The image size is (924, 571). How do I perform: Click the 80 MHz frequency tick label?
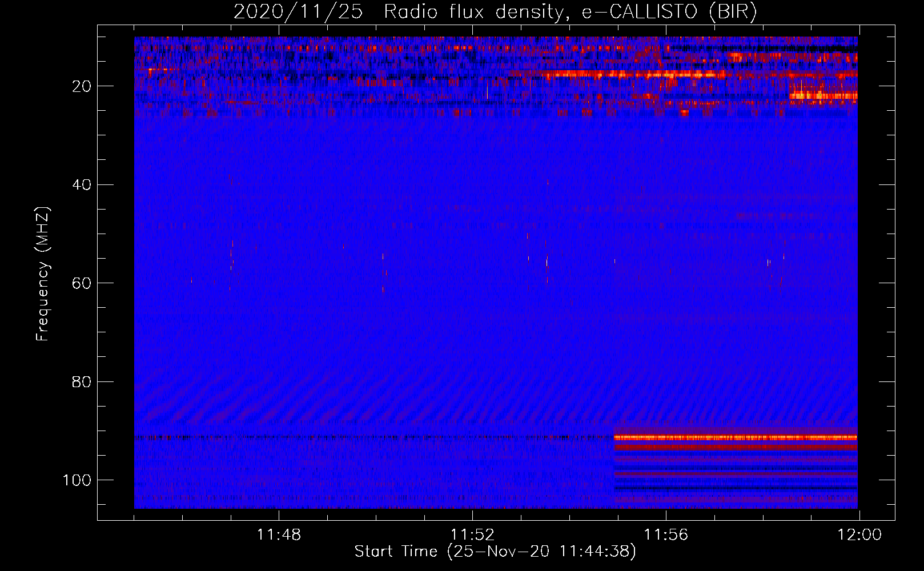click(x=82, y=381)
